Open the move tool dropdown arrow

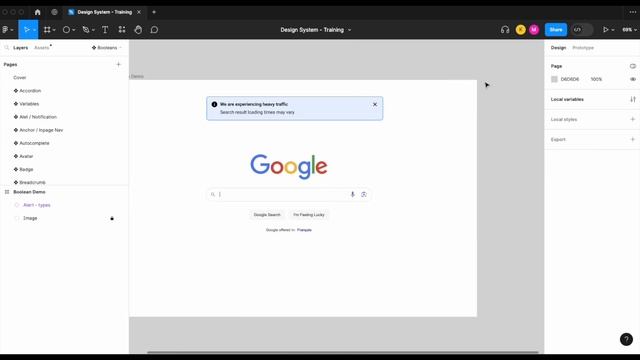(x=34, y=30)
